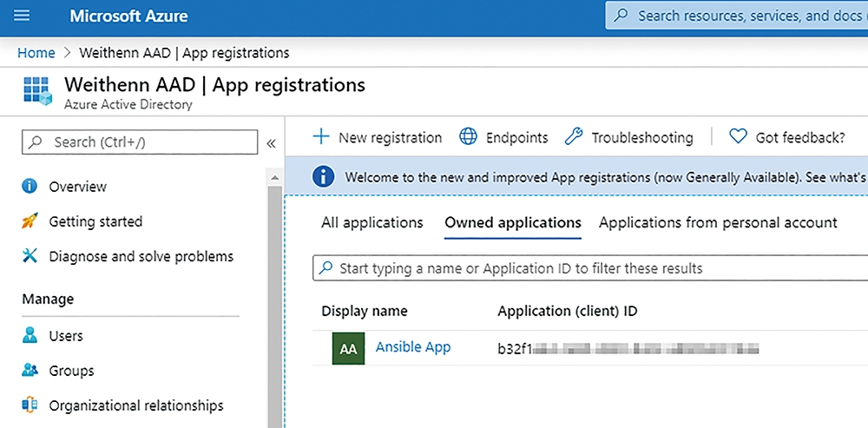868x428 pixels.
Task: Click New registration button
Action: (378, 137)
